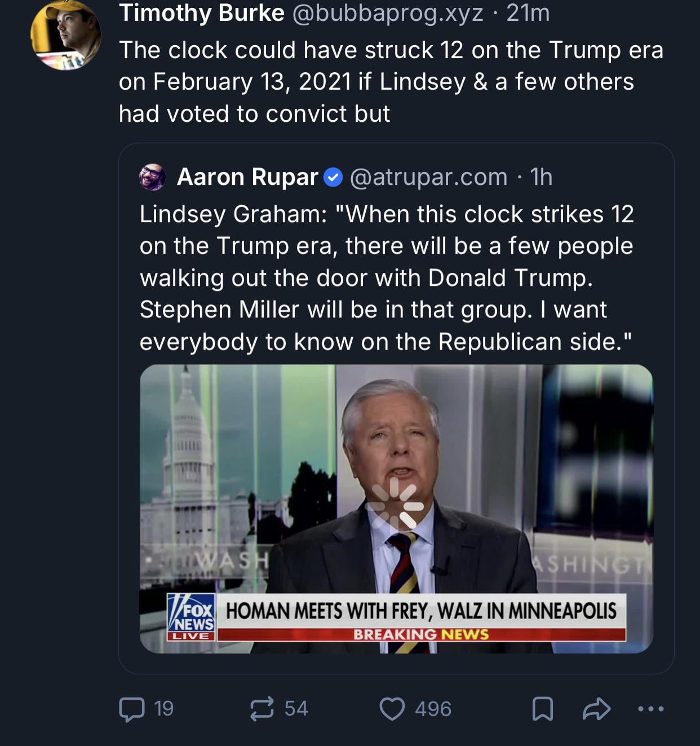Screen dimensions: 700x746
Task: Click the @bubbaprog.xyz handle
Action: coord(387,13)
